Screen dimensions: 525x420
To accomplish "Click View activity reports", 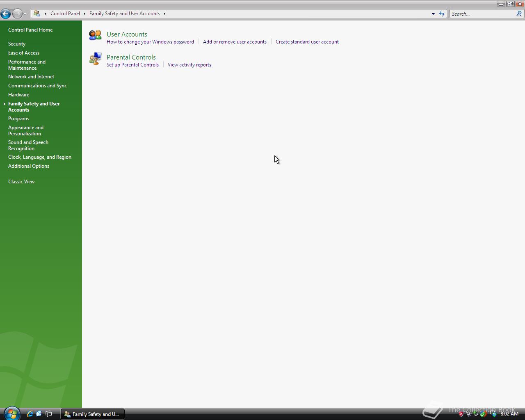I will point(189,65).
